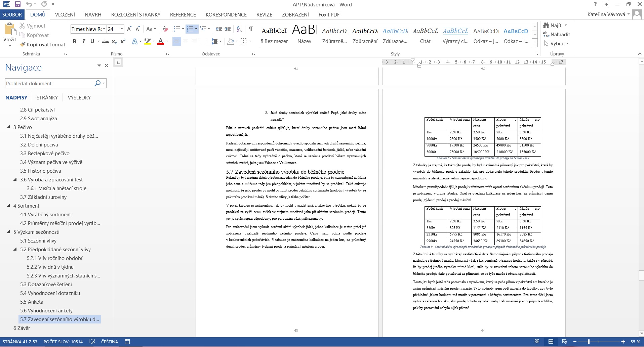Open line spacing options
Image resolution: width=644 pixels, height=347 pixels.
pyautogui.click(x=216, y=41)
